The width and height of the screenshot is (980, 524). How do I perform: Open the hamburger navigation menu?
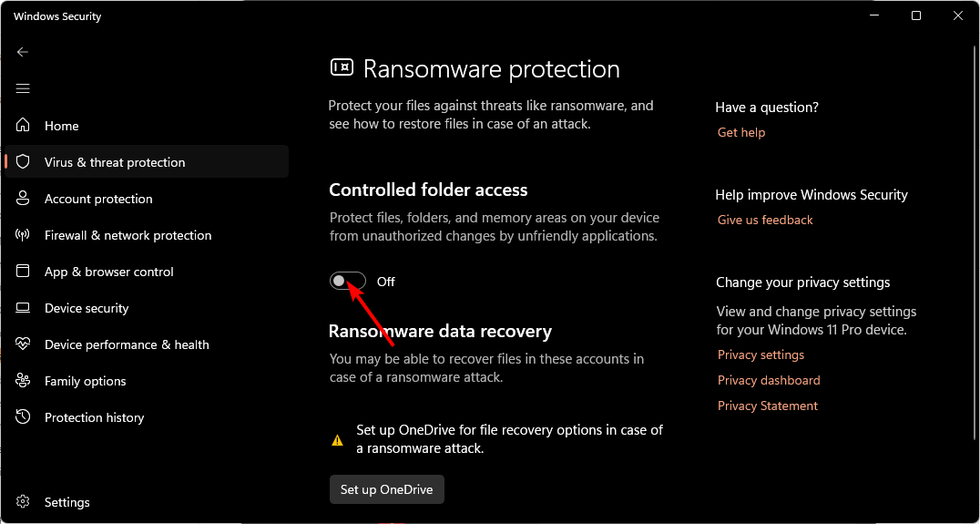point(23,88)
